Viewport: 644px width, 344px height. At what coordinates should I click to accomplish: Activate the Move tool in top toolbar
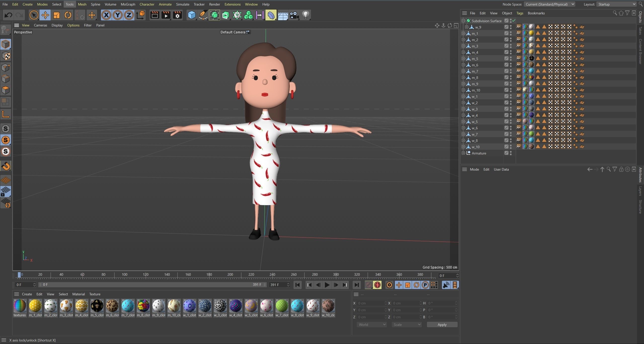pyautogui.click(x=45, y=15)
